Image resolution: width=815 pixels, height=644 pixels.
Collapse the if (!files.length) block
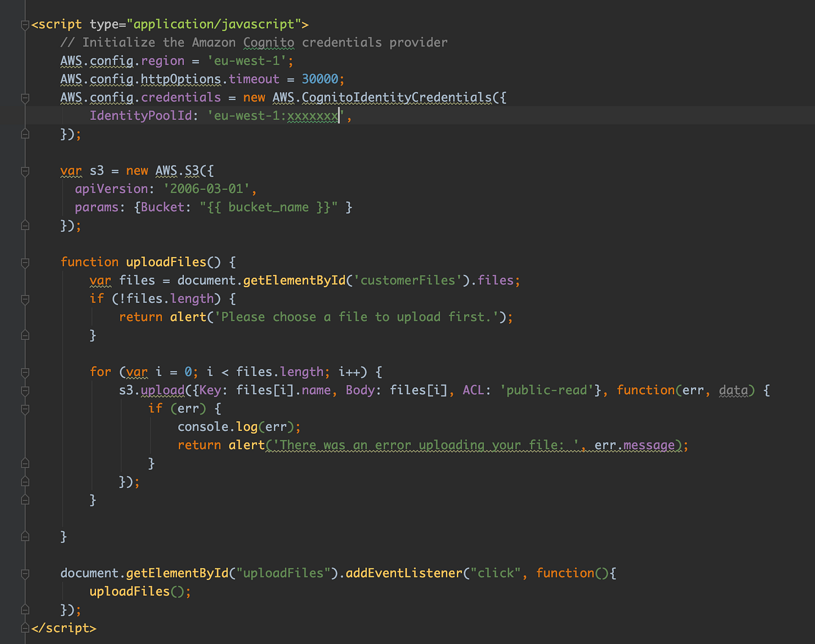pos(24,299)
